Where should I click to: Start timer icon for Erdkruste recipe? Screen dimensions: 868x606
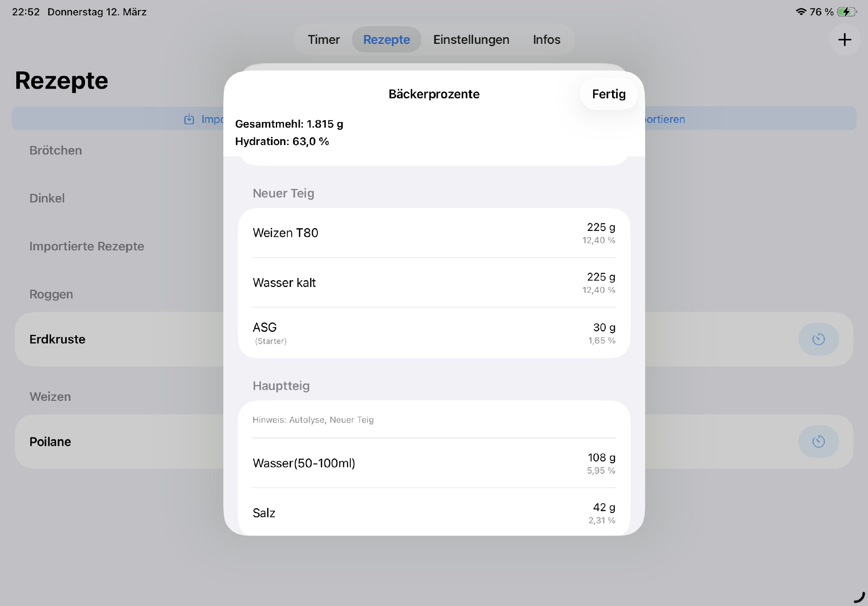click(818, 339)
